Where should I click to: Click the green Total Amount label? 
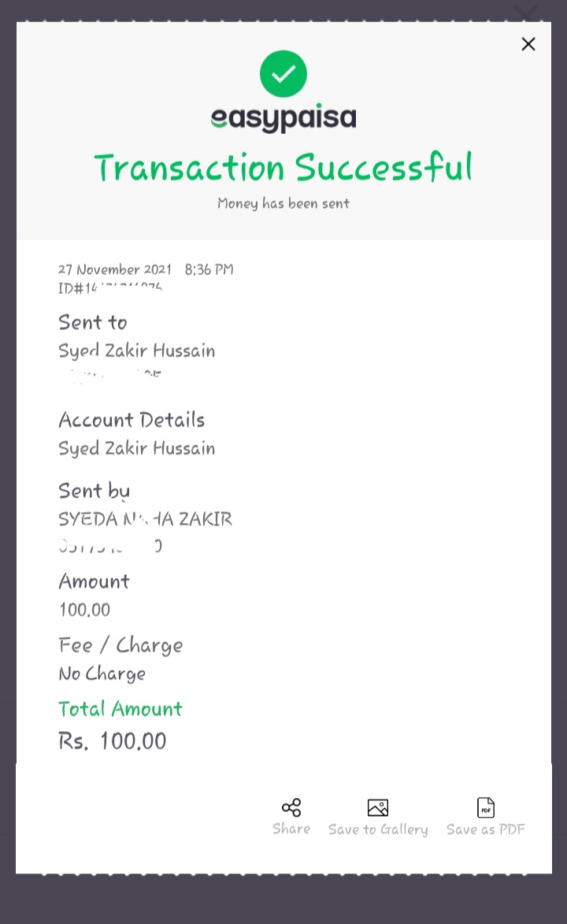(x=120, y=709)
